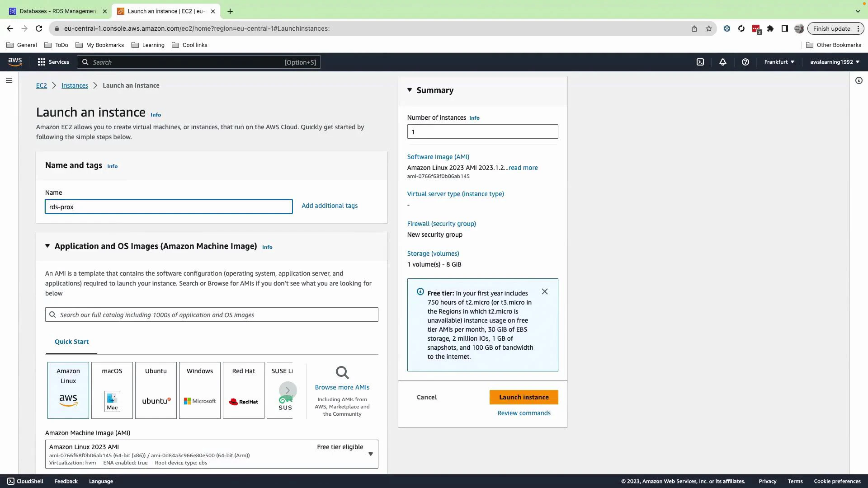The height and width of the screenshot is (488, 868).
Task: Show next AMI tiles with arrow
Action: click(x=288, y=390)
